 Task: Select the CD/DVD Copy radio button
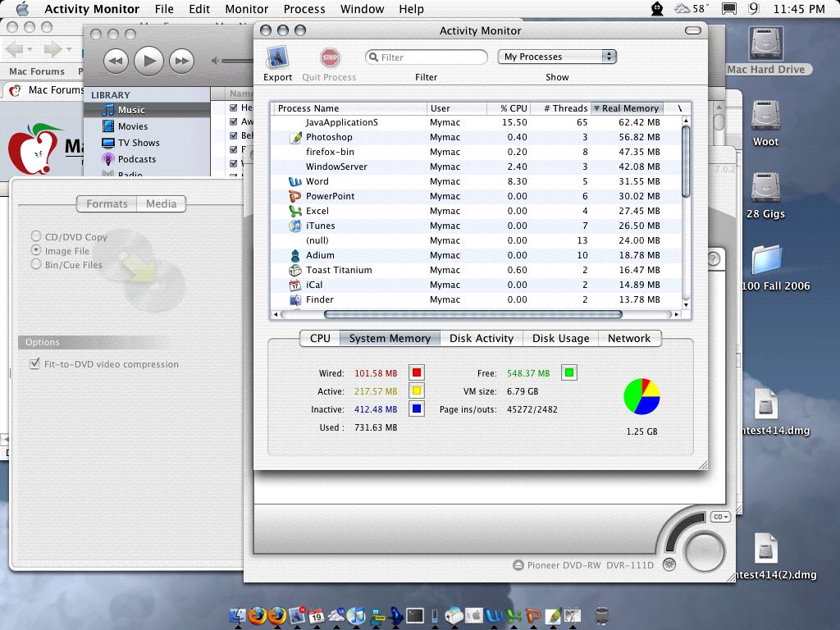coord(36,236)
